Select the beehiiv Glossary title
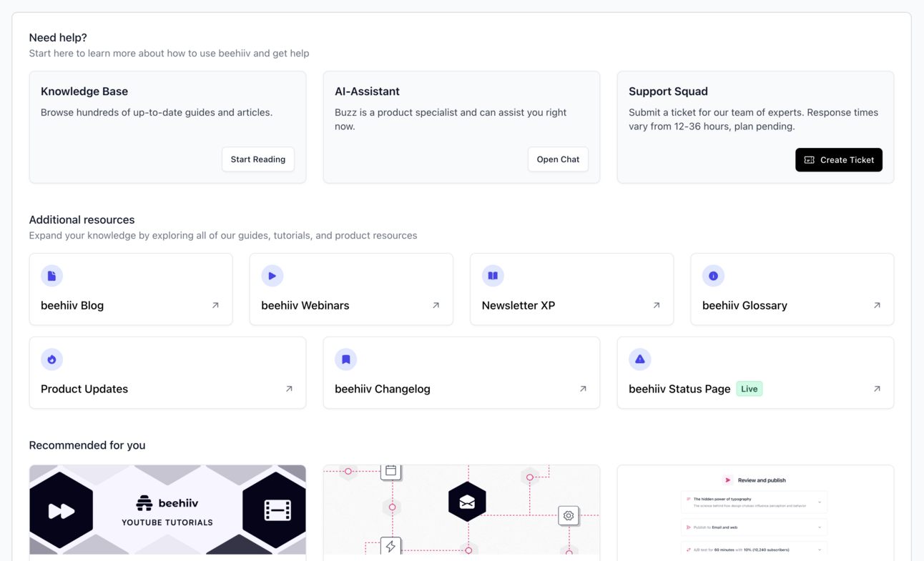 click(744, 305)
